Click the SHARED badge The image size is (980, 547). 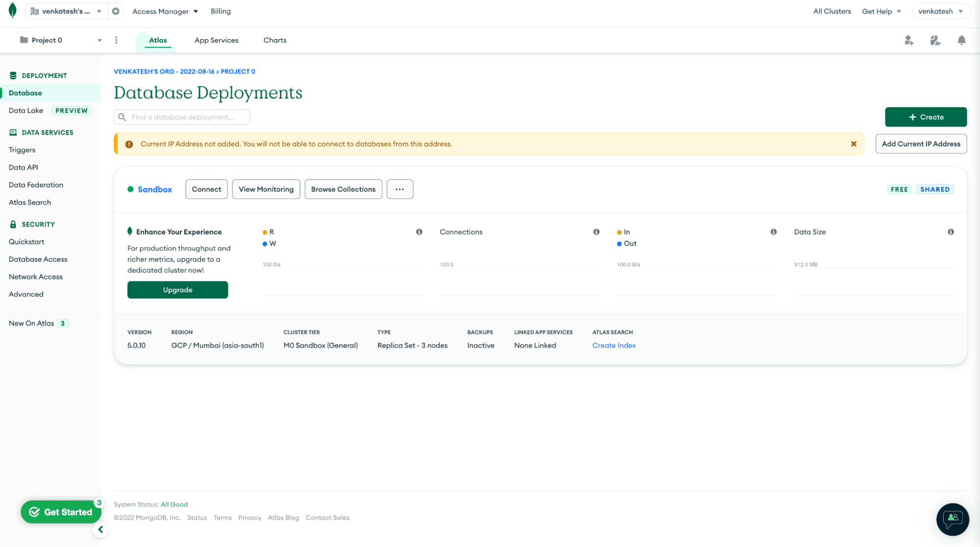coord(934,190)
